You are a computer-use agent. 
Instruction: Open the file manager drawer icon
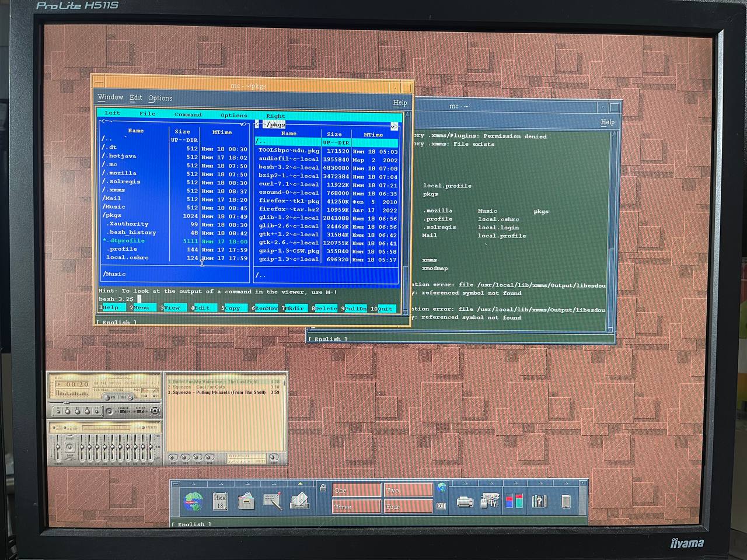coord(246,501)
